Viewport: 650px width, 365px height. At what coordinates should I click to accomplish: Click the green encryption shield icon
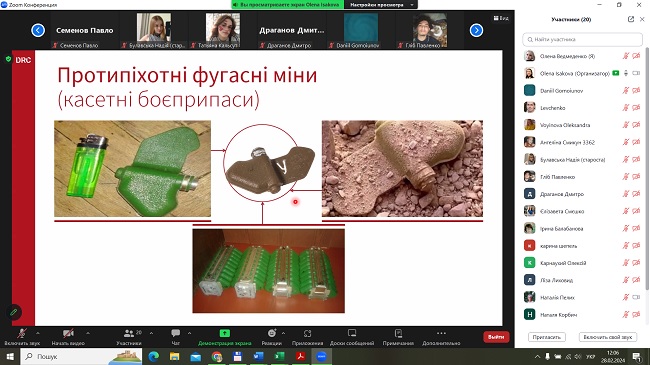click(x=8, y=59)
